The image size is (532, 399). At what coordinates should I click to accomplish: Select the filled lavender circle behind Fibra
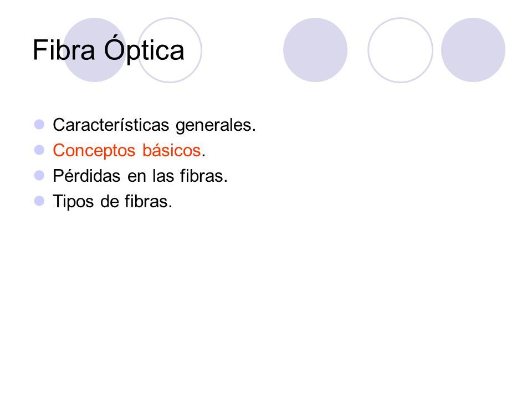(95, 50)
